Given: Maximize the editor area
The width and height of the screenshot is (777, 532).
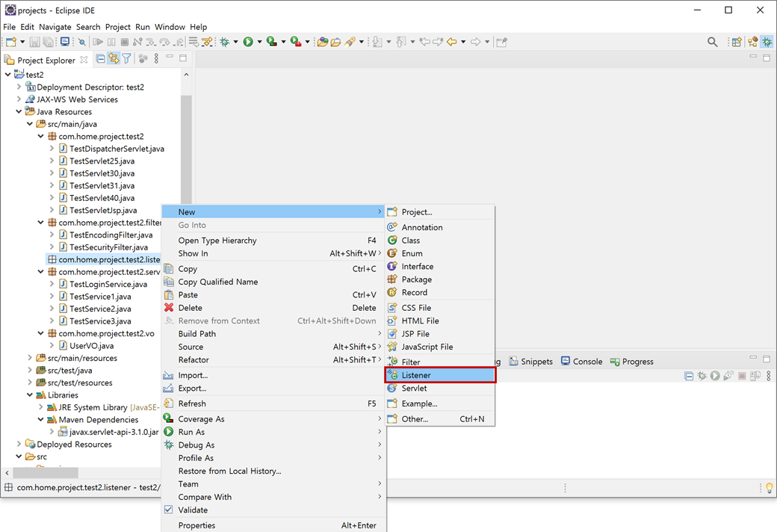Looking at the screenshot, I should point(767,58).
